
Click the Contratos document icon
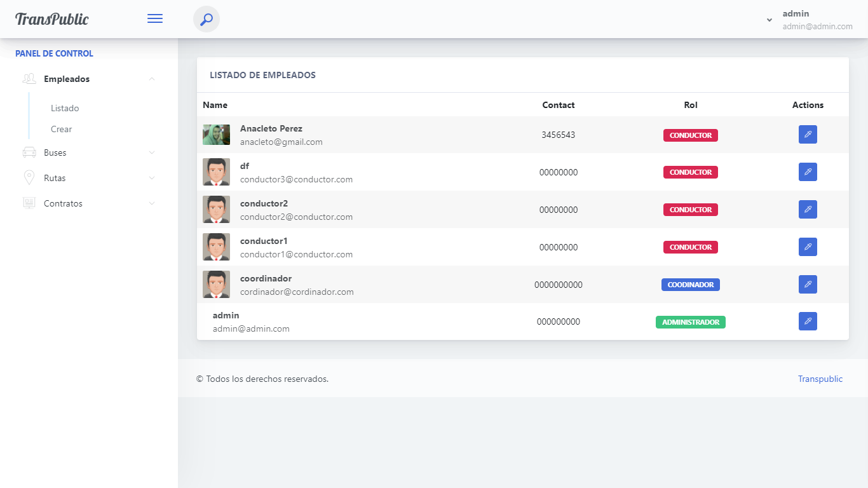[x=29, y=203]
